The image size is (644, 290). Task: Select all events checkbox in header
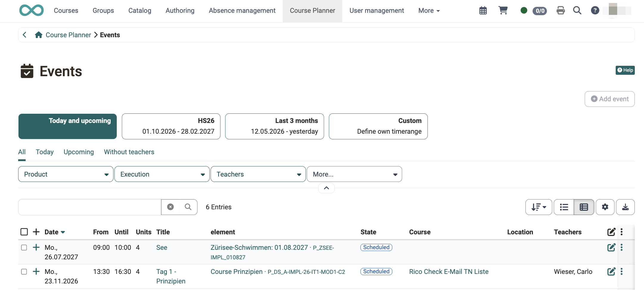(24, 232)
